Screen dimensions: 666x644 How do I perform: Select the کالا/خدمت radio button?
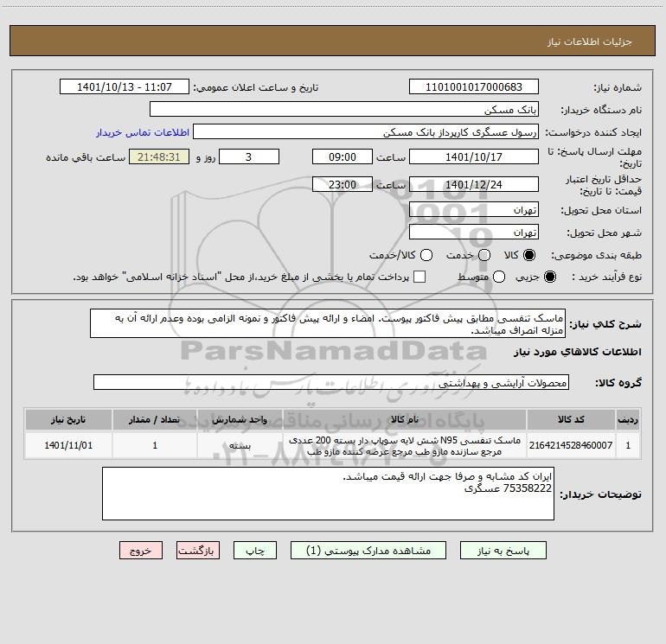(426, 255)
